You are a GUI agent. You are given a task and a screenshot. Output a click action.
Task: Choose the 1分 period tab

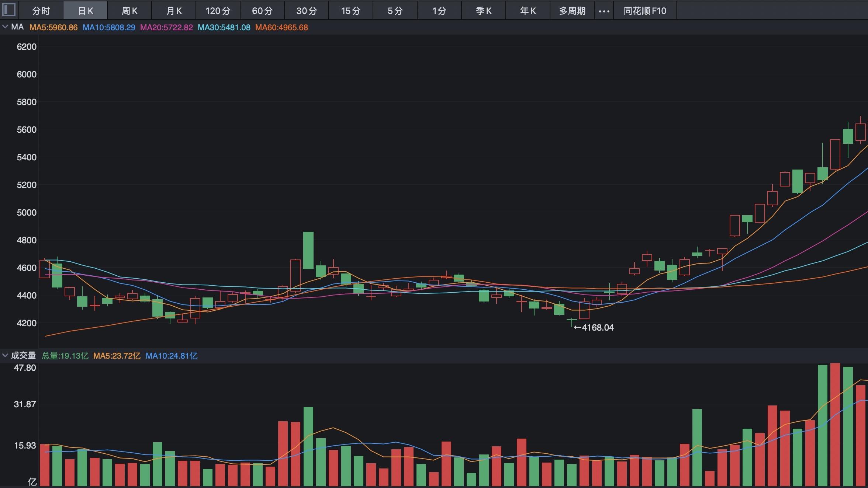(439, 10)
